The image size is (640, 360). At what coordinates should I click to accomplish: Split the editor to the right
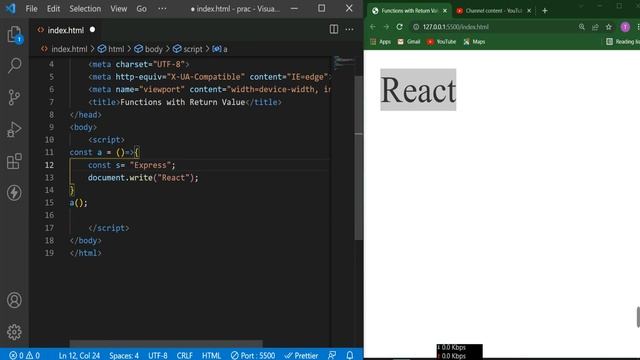[333, 29]
